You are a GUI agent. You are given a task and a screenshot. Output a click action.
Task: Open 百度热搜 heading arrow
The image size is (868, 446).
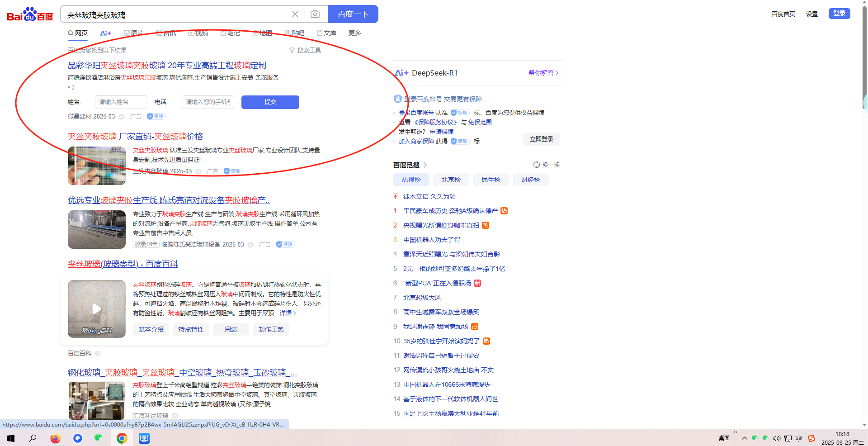(425, 165)
